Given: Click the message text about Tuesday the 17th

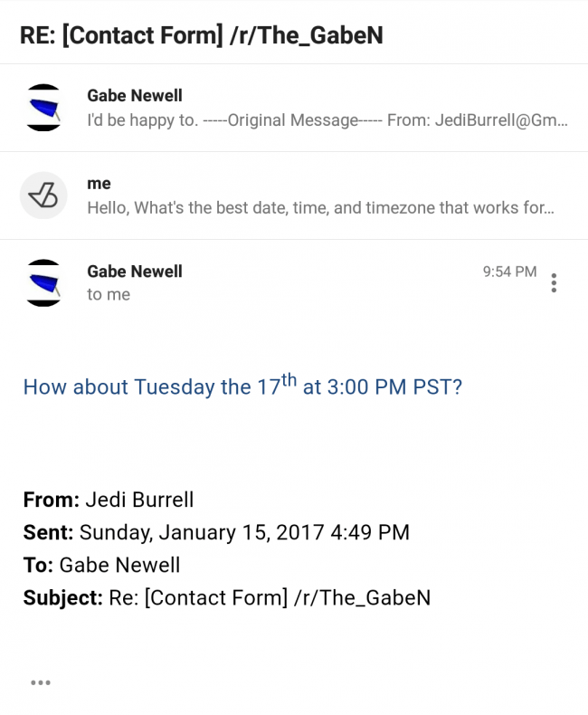Looking at the screenshot, I should pyautogui.click(x=242, y=386).
